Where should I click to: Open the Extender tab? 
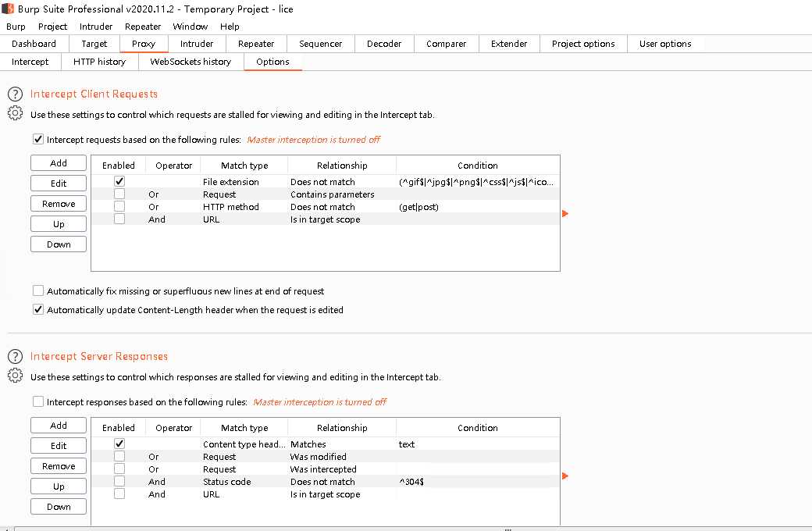(509, 44)
